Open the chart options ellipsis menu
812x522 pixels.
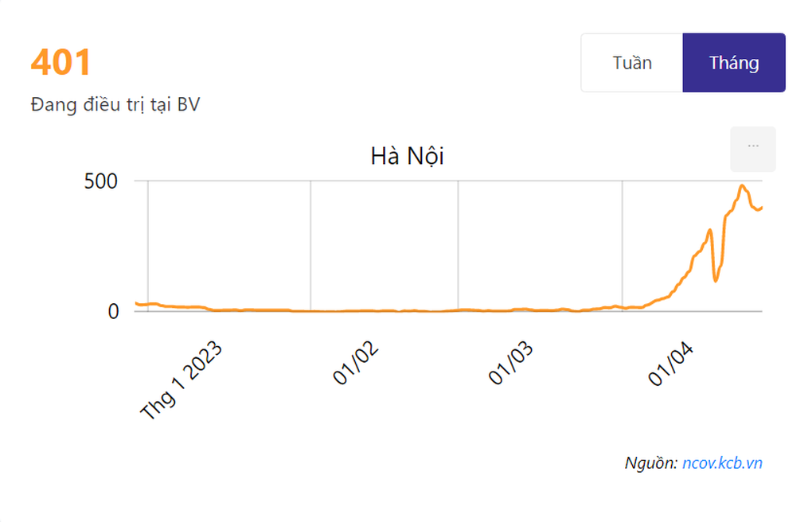[x=752, y=149]
